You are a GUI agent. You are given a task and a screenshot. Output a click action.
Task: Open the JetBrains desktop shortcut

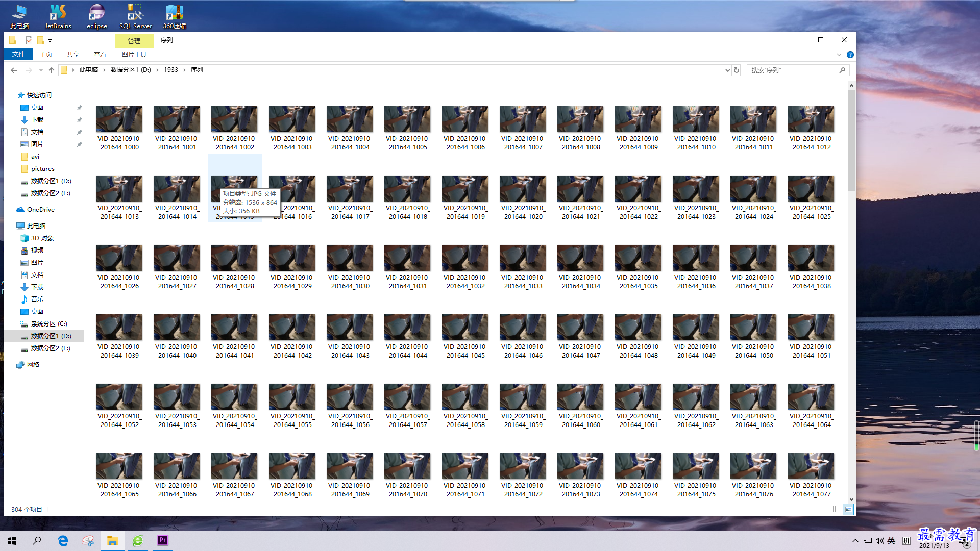pyautogui.click(x=58, y=16)
